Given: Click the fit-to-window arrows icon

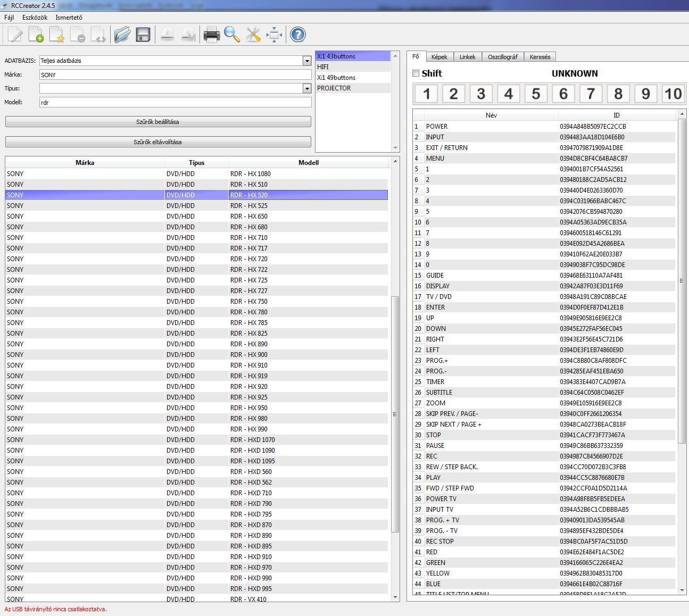Looking at the screenshot, I should click(274, 35).
